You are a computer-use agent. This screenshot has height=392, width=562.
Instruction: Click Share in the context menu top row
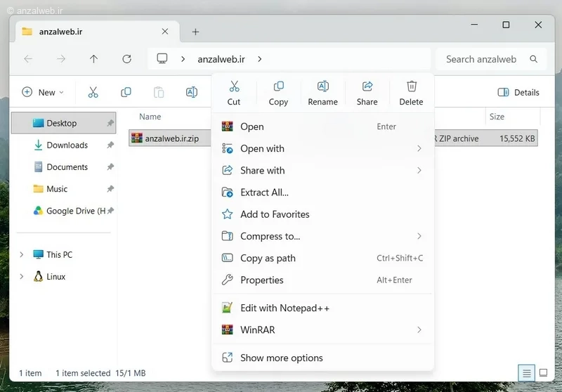(367, 93)
